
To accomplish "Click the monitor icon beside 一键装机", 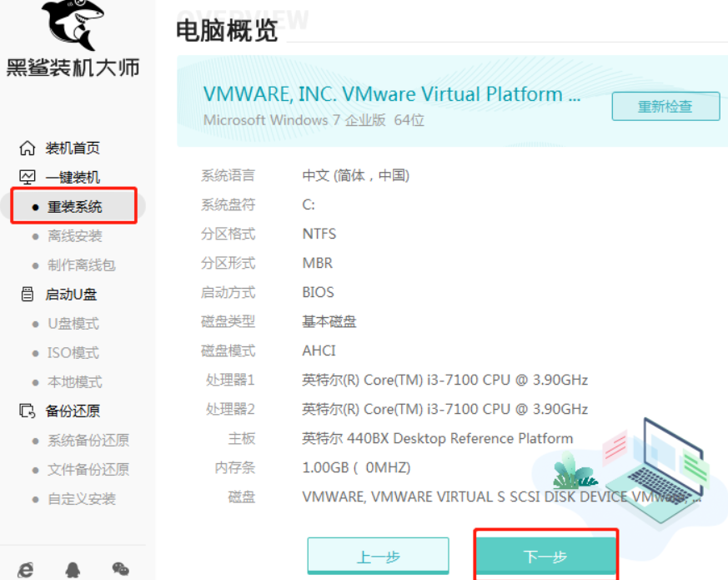I will (27, 177).
